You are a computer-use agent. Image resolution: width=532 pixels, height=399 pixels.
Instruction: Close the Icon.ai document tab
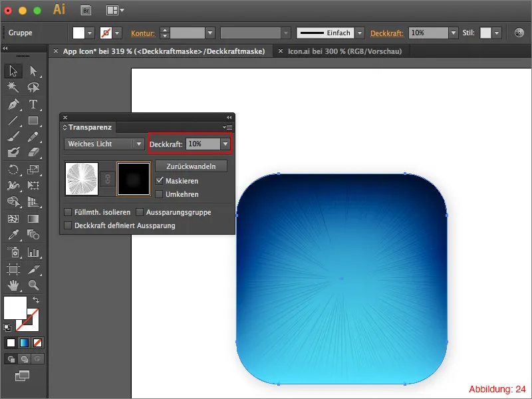(280, 51)
